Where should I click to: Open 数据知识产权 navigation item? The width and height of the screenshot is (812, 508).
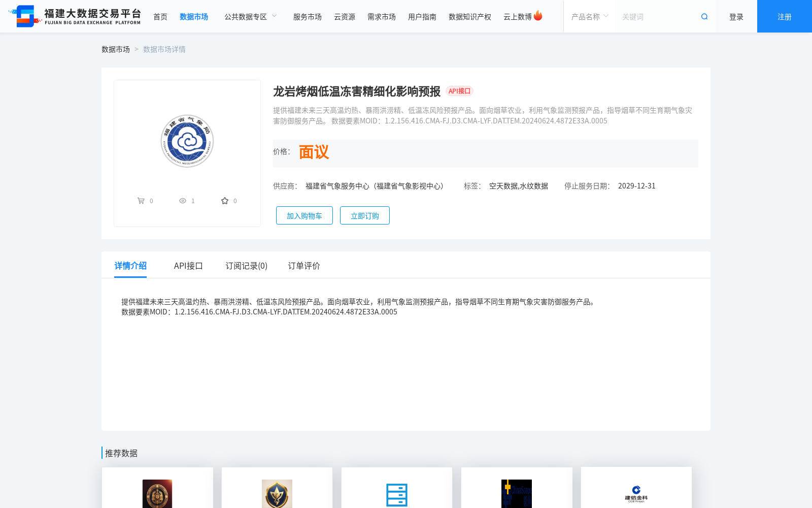tap(470, 17)
